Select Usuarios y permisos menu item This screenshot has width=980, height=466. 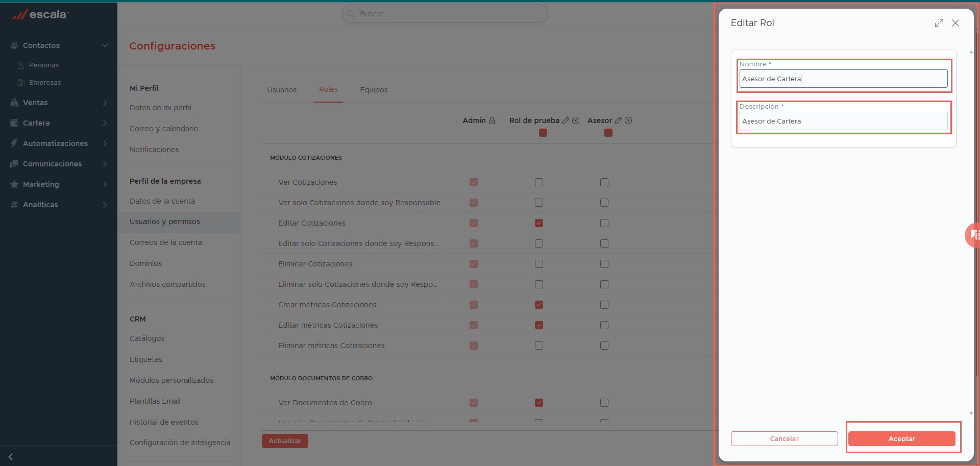click(179, 222)
